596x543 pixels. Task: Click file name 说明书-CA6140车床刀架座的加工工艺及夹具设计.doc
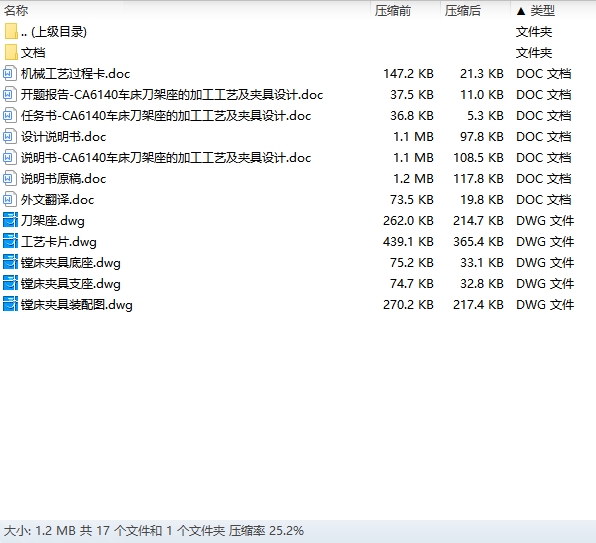(166, 158)
